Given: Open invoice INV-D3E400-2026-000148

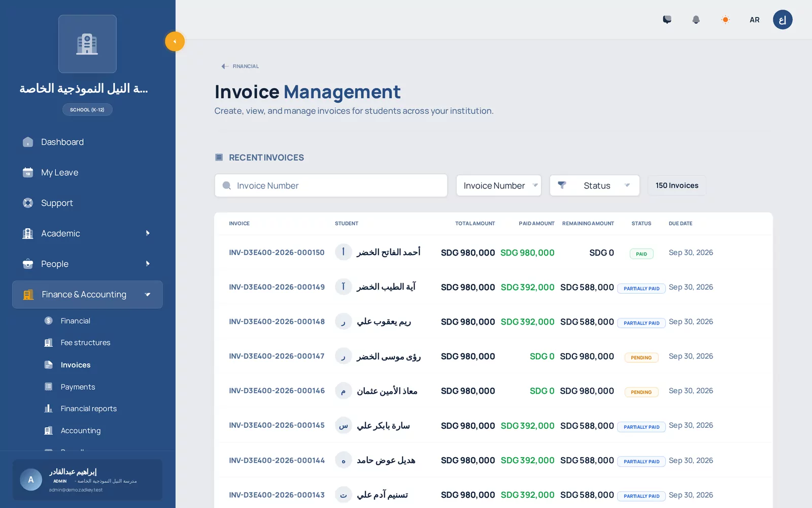Looking at the screenshot, I should [x=277, y=322].
